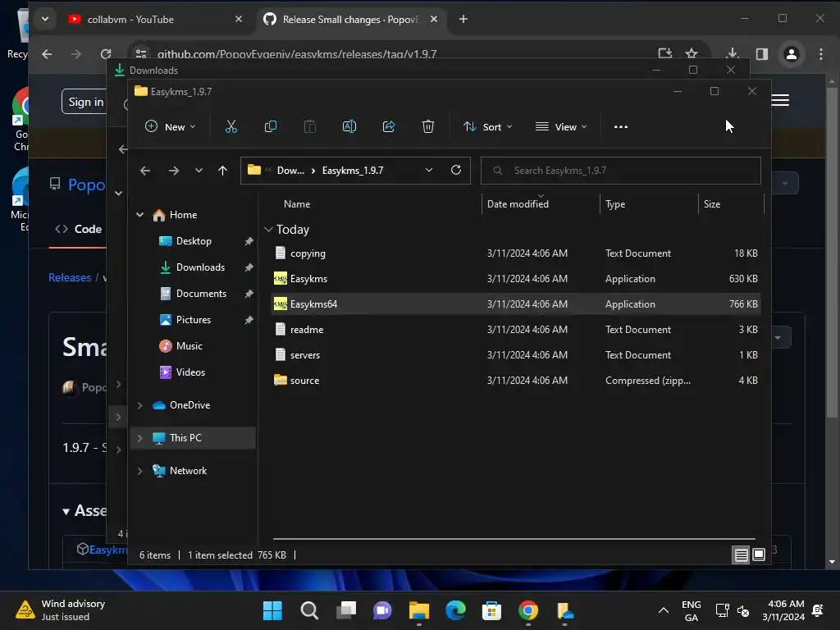Open the See more ellipsis menu

(620, 127)
